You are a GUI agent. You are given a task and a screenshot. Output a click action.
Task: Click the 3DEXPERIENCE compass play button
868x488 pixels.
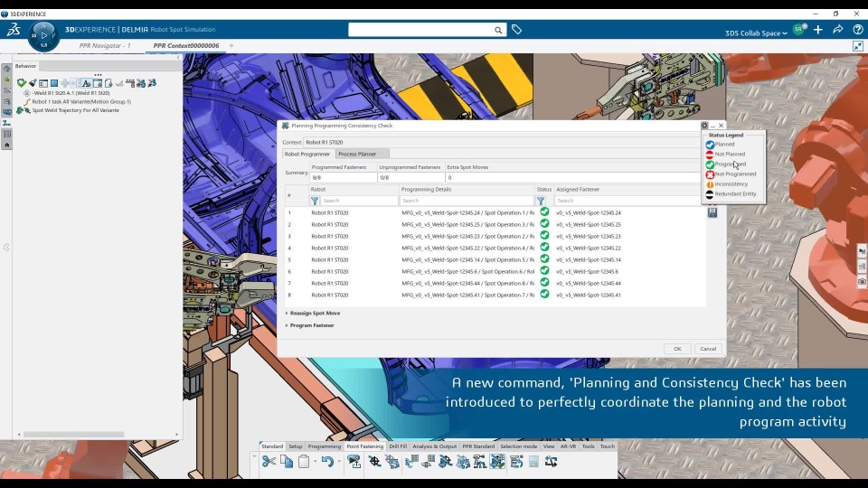[x=43, y=35]
